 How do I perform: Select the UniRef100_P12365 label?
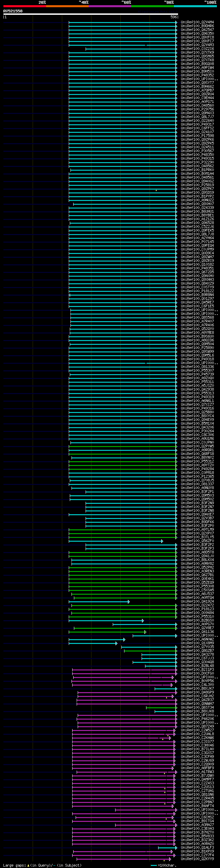click(x=197, y=477)
